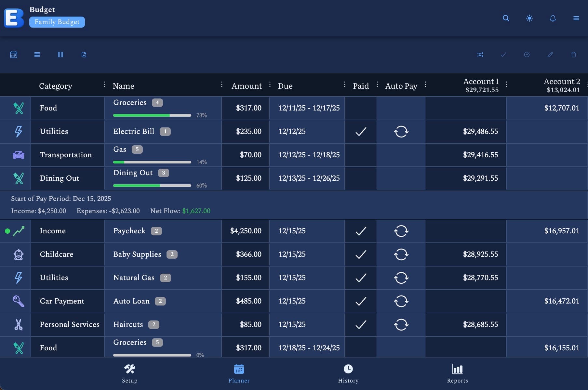Click the Dining Out progress bar
The image size is (588, 390).
click(152, 185)
